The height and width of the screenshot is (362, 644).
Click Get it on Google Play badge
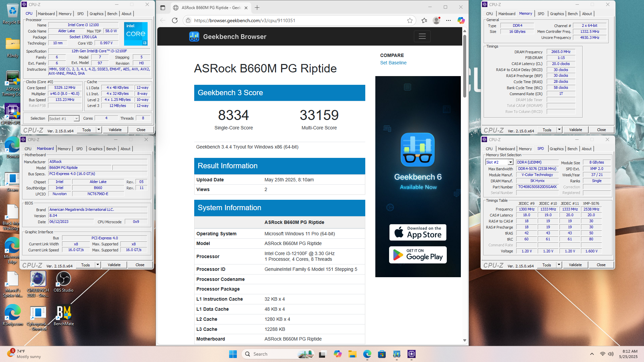418,255
